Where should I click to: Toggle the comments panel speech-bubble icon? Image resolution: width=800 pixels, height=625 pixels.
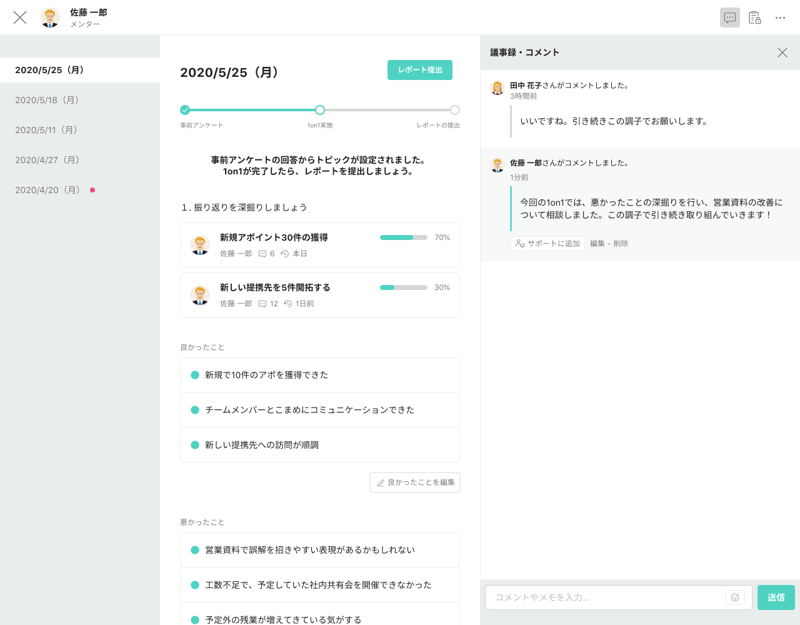730,18
